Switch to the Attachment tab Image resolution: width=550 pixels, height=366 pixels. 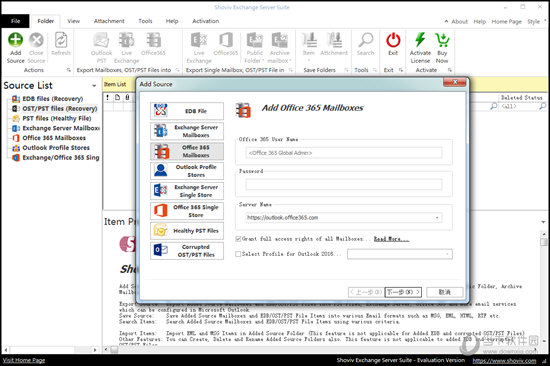coord(109,21)
